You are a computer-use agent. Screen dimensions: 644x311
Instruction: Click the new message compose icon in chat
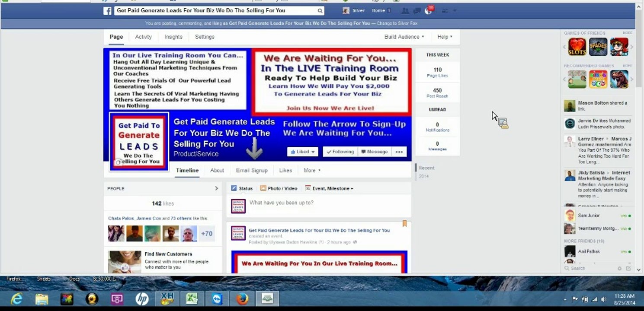pos(628,268)
